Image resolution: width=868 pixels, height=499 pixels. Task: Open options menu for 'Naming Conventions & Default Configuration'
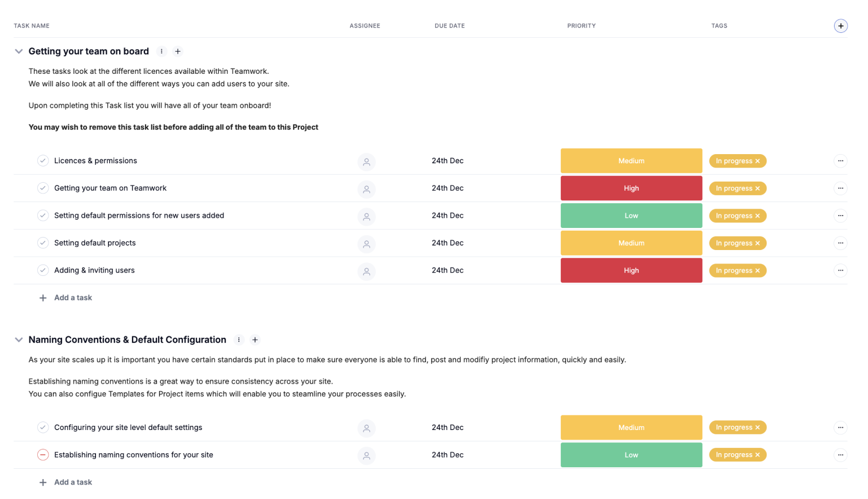coord(239,340)
